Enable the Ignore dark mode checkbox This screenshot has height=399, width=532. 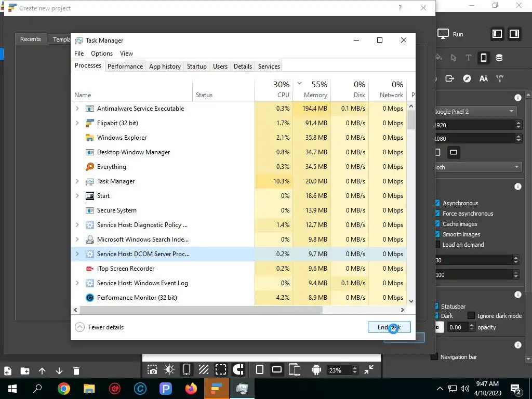pos(471,316)
